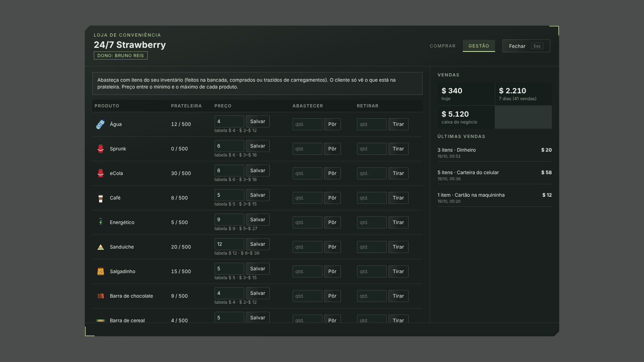The image size is (644, 362).
Task: Save the Barra de chocolate price
Action: (258, 293)
